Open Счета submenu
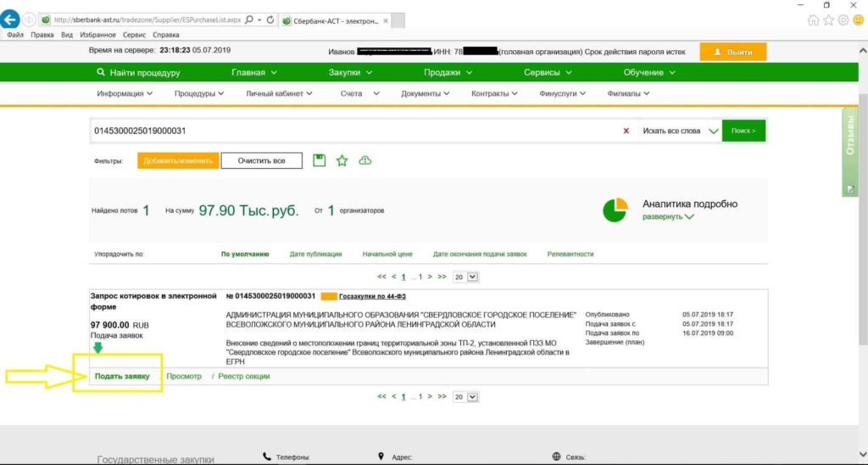868x465 pixels. point(359,93)
